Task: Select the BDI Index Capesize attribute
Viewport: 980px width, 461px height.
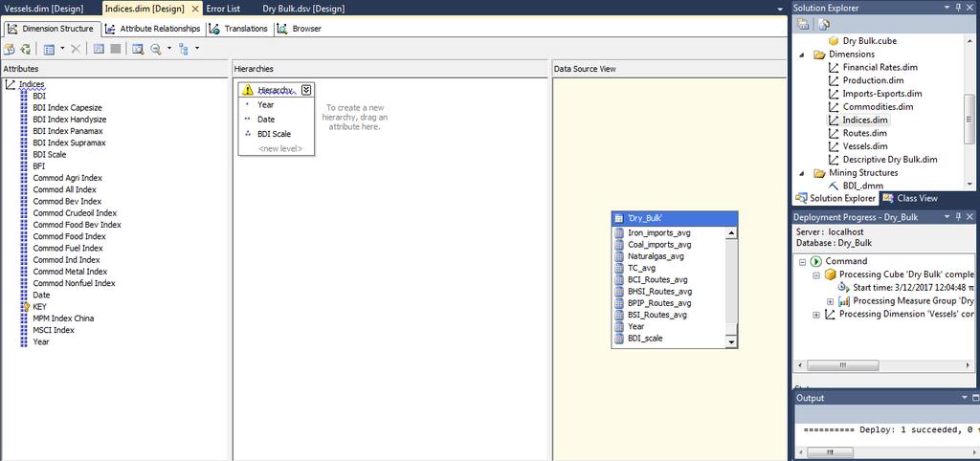Action: tap(68, 107)
